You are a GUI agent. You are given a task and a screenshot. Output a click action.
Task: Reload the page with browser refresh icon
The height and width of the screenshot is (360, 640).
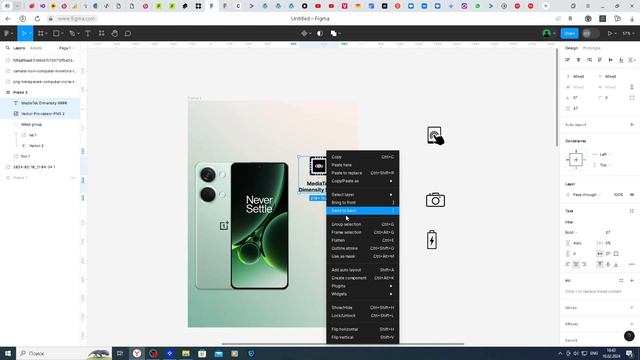pos(37,19)
